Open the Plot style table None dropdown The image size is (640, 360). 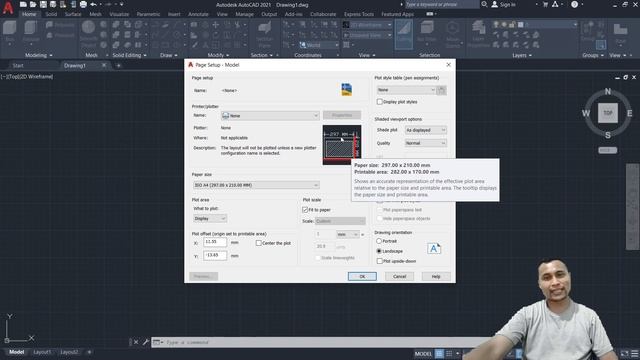click(406, 90)
